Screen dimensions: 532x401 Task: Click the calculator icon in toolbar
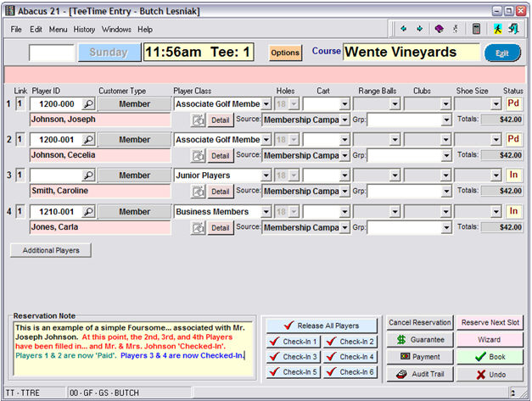477,29
